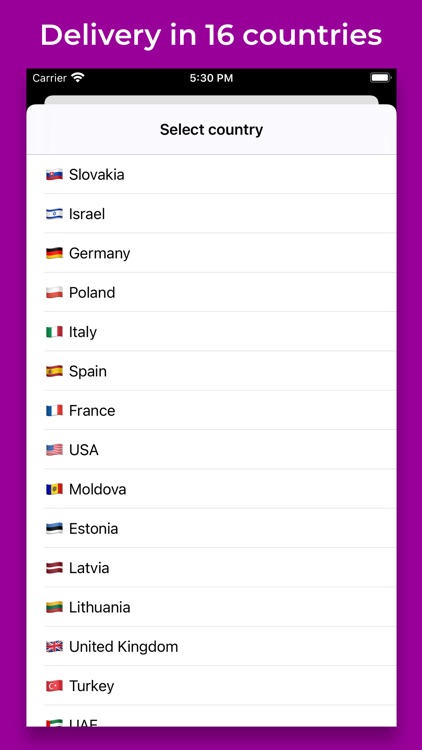Tap the Latvia flag icon

(x=54, y=568)
